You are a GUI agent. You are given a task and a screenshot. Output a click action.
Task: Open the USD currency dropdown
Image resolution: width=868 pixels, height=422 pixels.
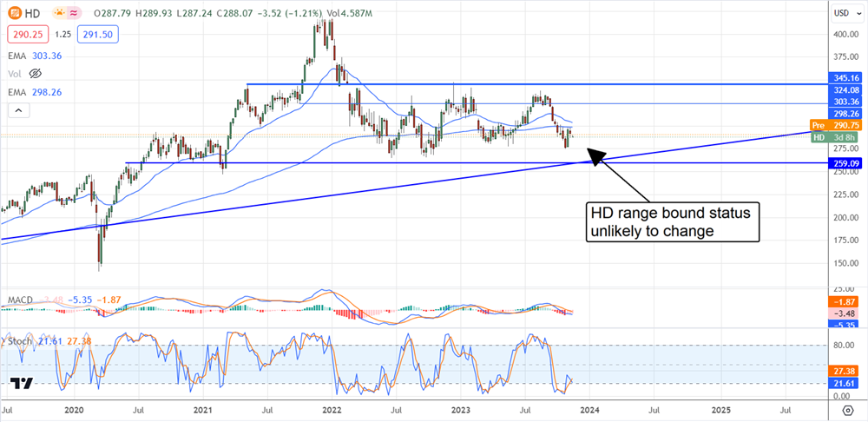pyautogui.click(x=846, y=12)
